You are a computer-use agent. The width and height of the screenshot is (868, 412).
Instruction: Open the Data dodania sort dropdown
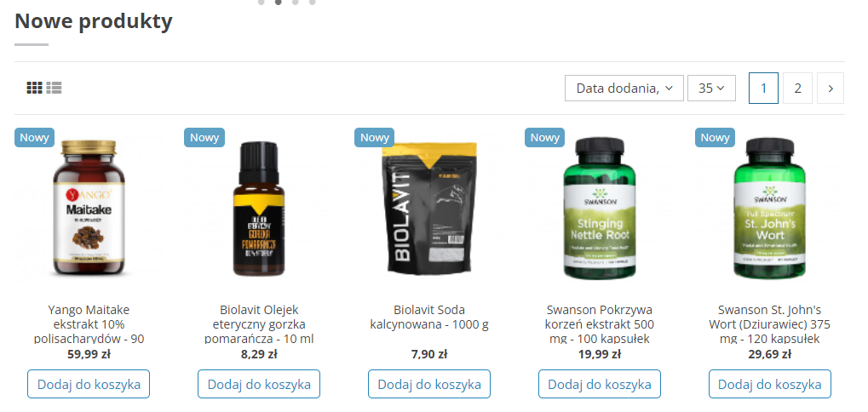[x=624, y=88]
